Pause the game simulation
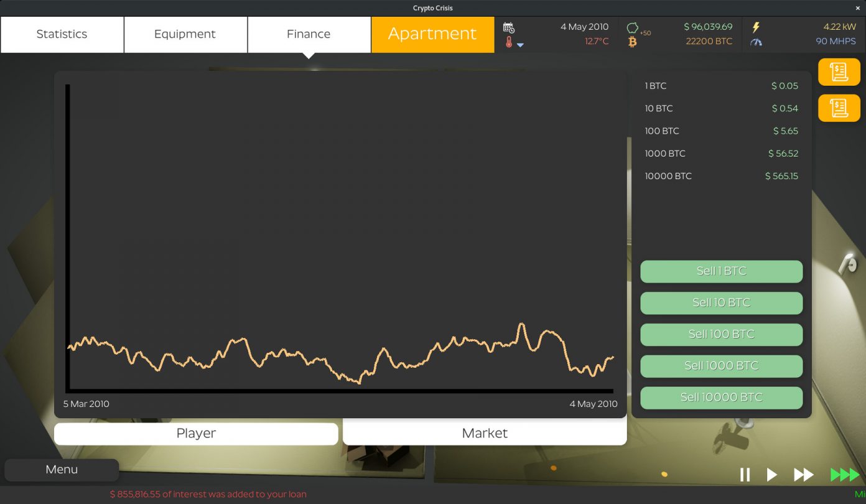The height and width of the screenshot is (504, 866). (x=745, y=475)
